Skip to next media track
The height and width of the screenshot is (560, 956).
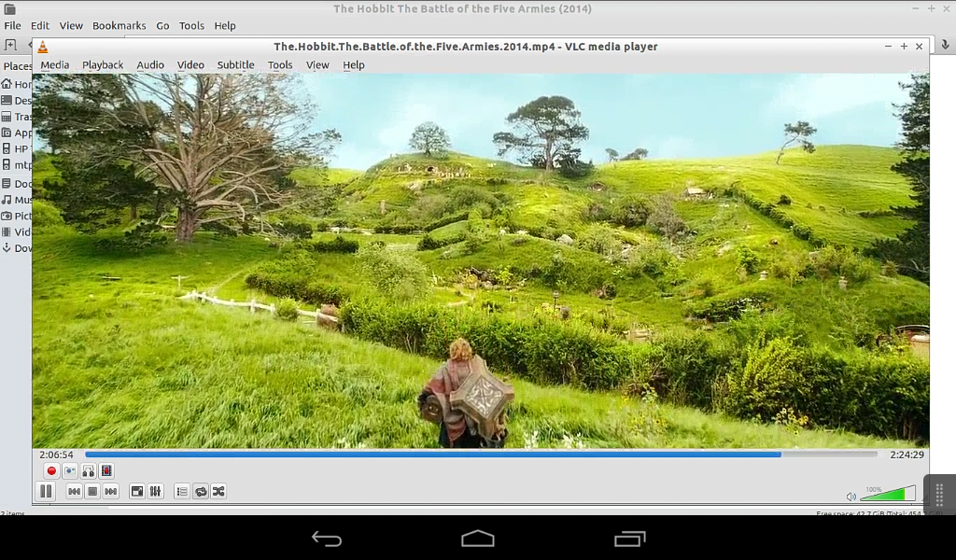click(111, 491)
